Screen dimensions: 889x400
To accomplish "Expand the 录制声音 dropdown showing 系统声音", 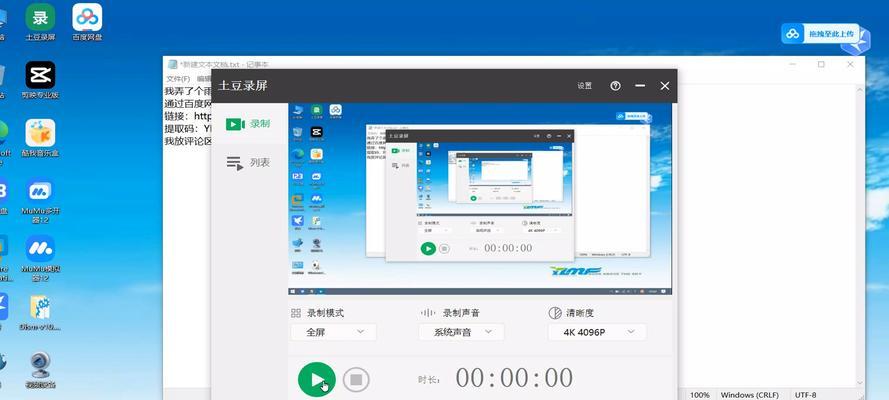I will point(462,332).
